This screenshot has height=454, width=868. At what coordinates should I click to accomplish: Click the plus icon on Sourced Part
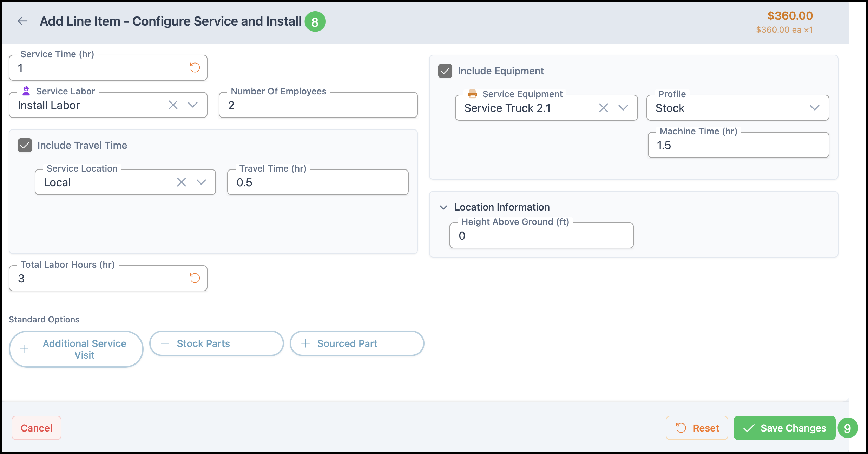click(305, 343)
